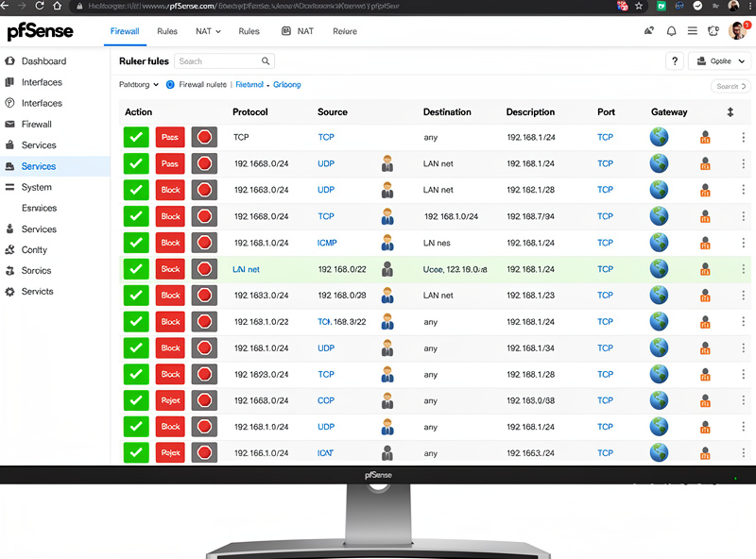
Task: Toggle green check on 192.1663.0/24 UDP row
Action: tap(136, 190)
